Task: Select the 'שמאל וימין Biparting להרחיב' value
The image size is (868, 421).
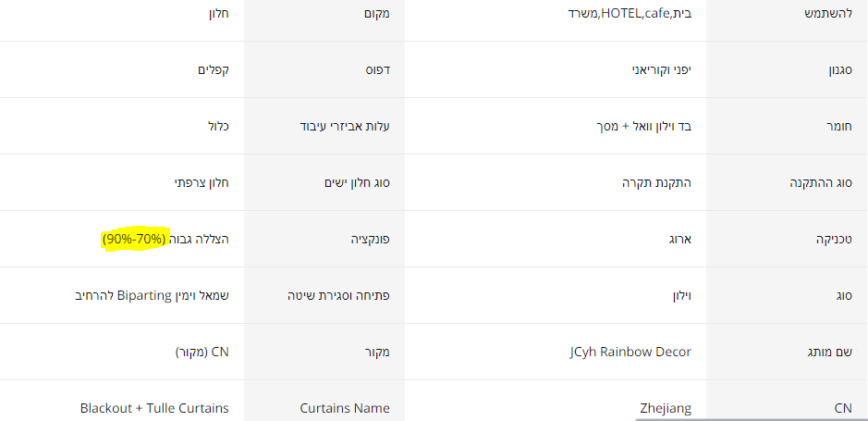Action: 152,296
